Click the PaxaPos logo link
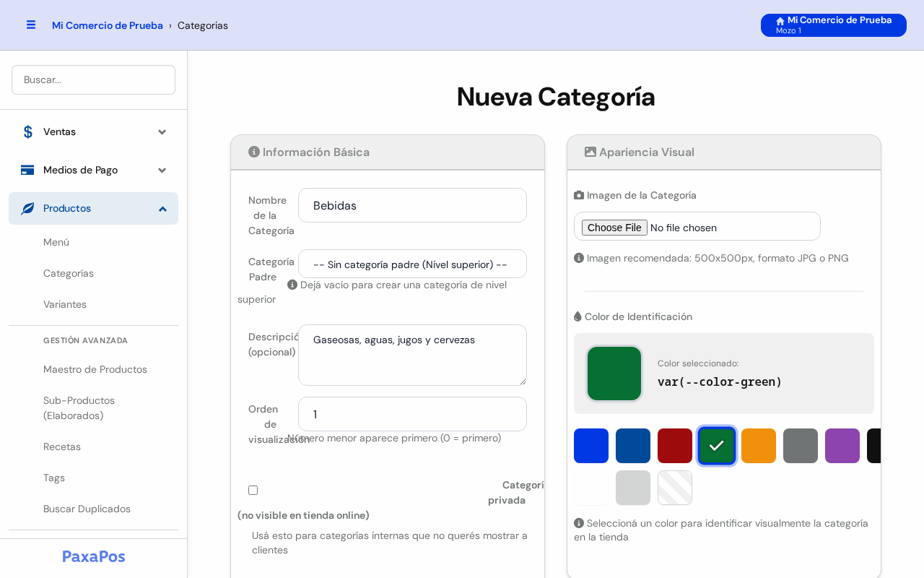The image size is (924, 578). click(94, 556)
